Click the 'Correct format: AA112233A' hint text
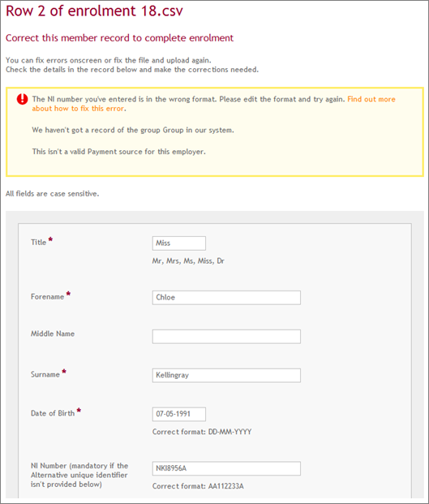Image resolution: width=429 pixels, height=504 pixels. pos(198,486)
